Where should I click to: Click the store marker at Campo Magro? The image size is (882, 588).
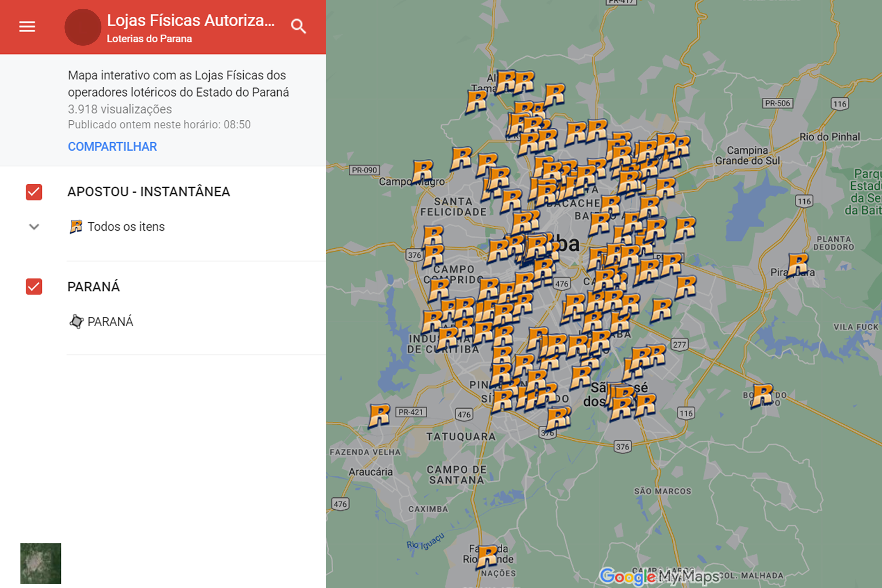(x=423, y=172)
